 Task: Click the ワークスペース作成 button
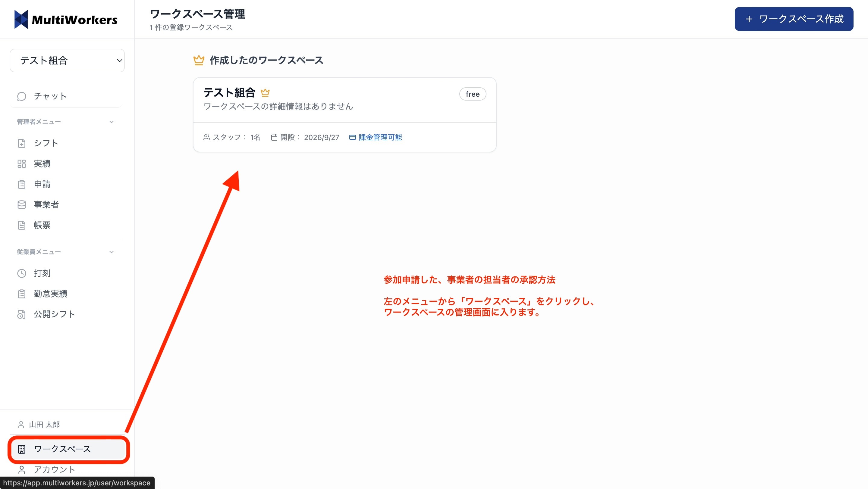pyautogui.click(x=794, y=19)
